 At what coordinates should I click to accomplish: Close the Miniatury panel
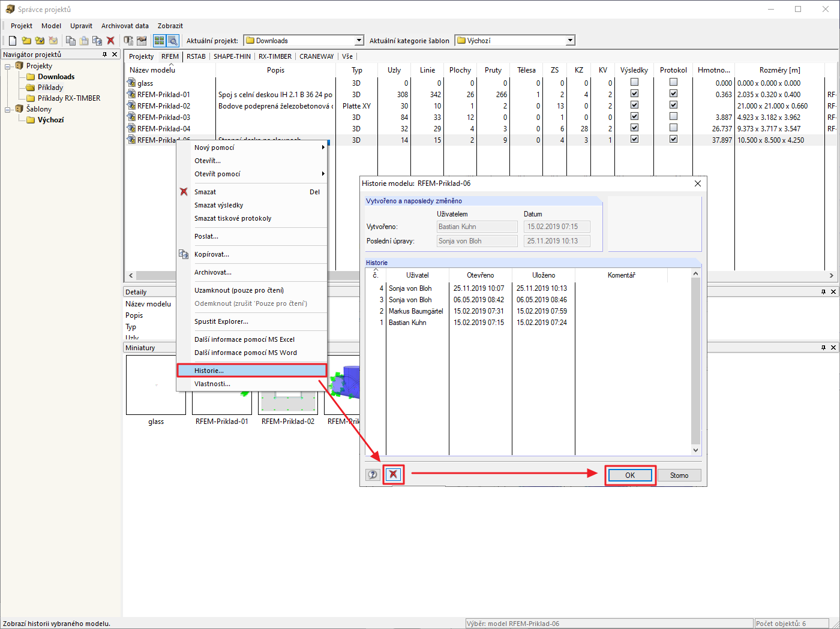(833, 348)
